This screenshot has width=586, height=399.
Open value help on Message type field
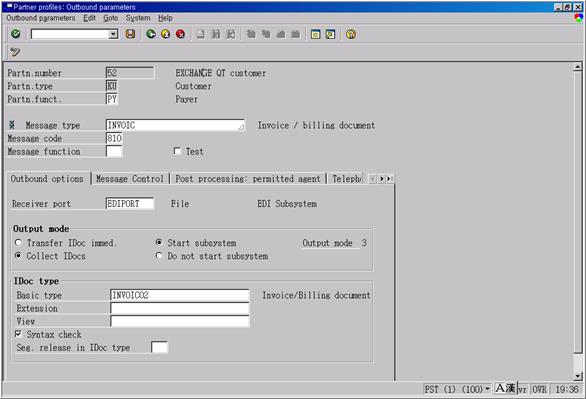coord(241,127)
